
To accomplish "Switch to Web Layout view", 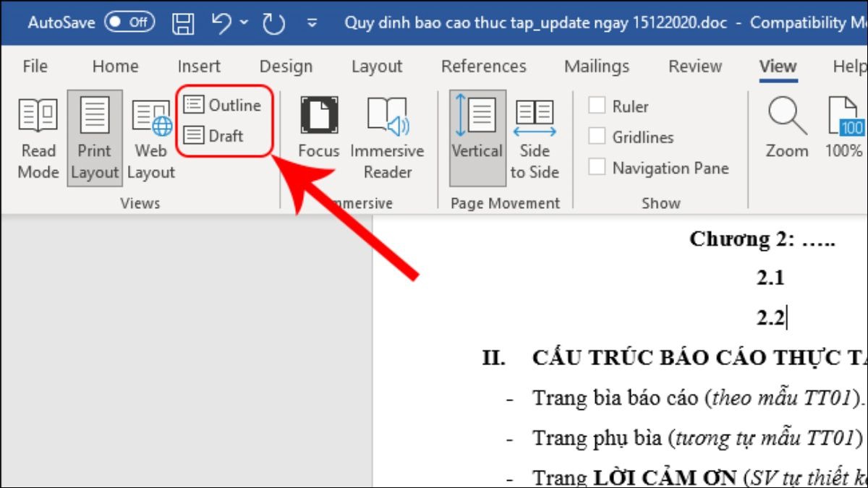I will coord(151,139).
